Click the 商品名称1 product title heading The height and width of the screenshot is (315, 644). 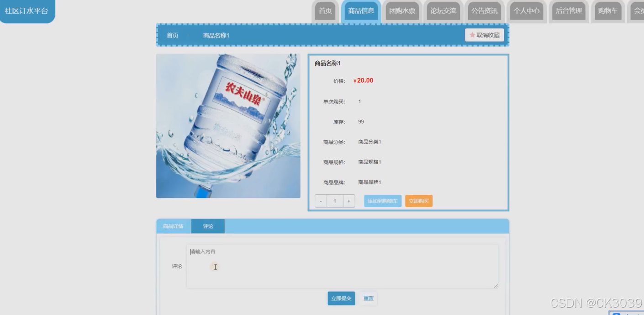(x=327, y=64)
